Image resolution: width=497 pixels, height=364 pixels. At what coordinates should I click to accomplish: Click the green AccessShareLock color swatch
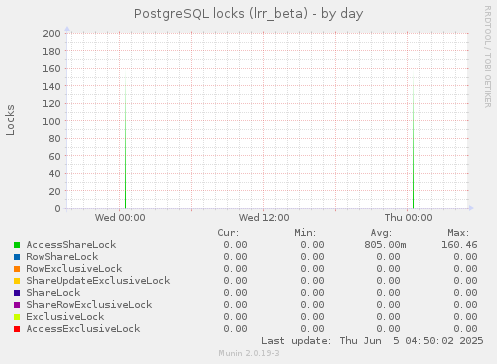coord(17,245)
